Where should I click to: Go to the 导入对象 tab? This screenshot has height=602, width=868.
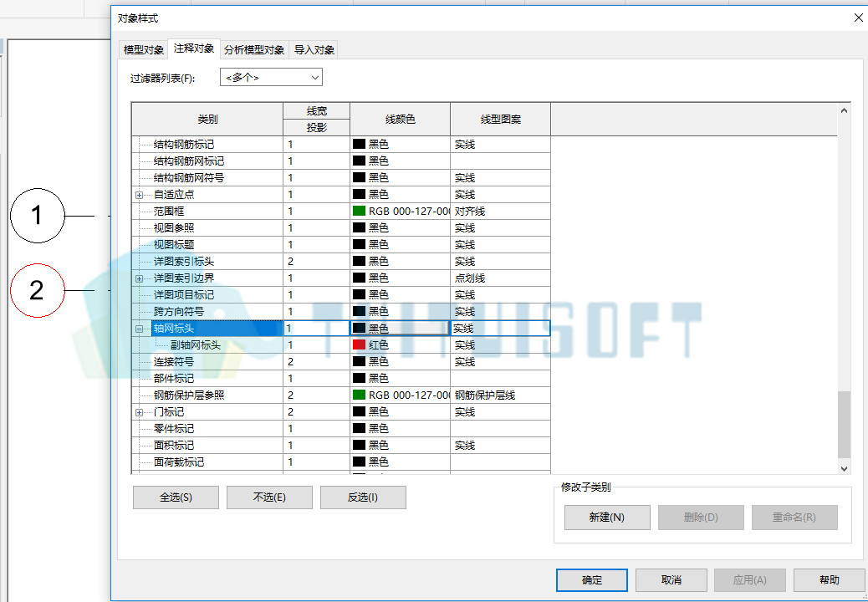click(314, 50)
